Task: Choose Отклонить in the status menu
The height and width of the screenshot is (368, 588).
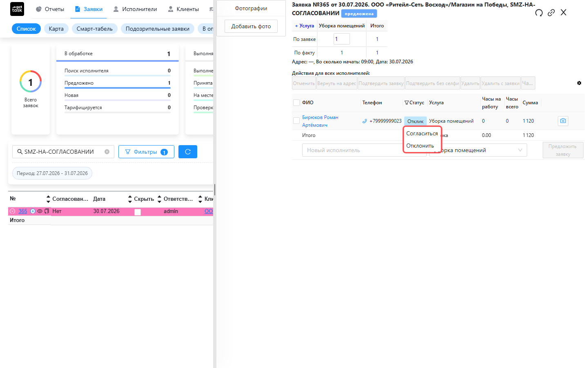Action: click(x=420, y=146)
